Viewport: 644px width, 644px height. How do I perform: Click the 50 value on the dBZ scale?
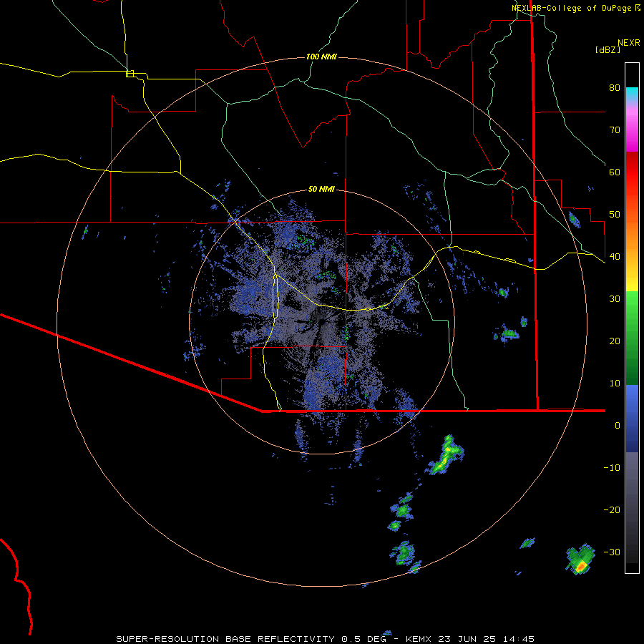(615, 215)
